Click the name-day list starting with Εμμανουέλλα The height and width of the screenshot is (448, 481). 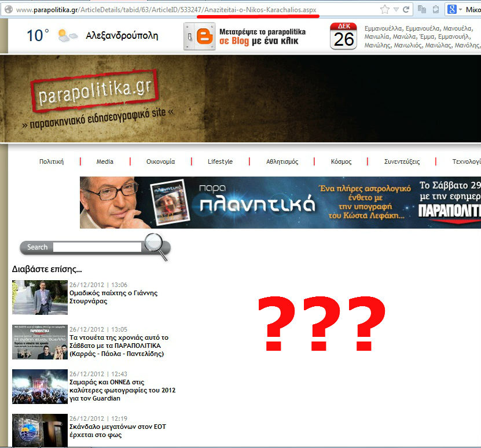422,37
